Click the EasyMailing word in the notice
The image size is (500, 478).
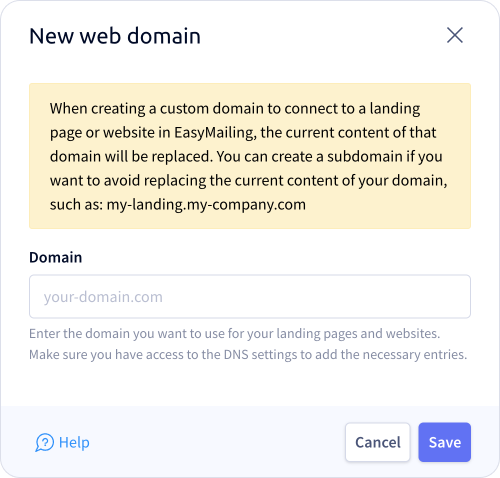coord(215,133)
